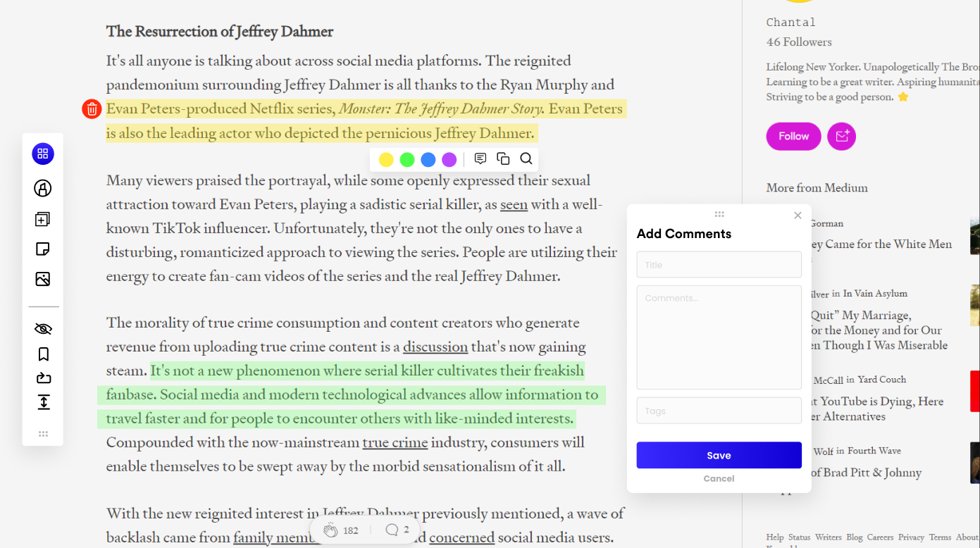Click the Title field in Add Comments
Image resolution: width=980 pixels, height=548 pixels.
tap(719, 265)
